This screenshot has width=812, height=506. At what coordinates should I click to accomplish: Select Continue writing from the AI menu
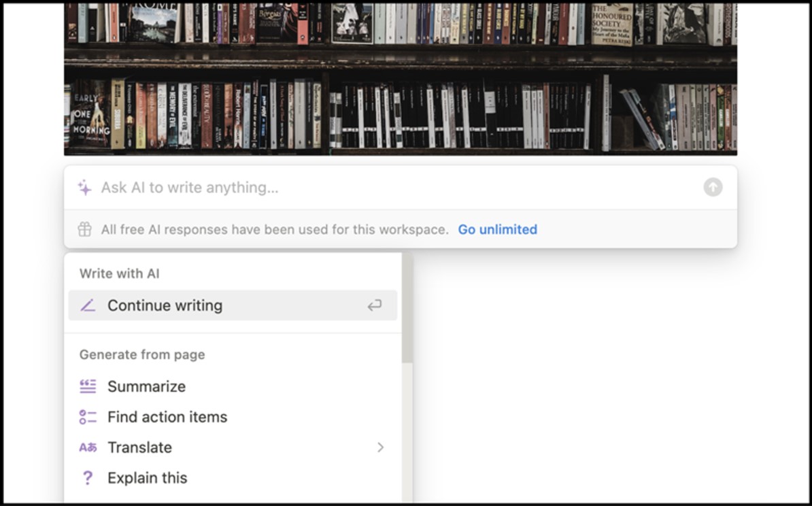click(x=233, y=305)
